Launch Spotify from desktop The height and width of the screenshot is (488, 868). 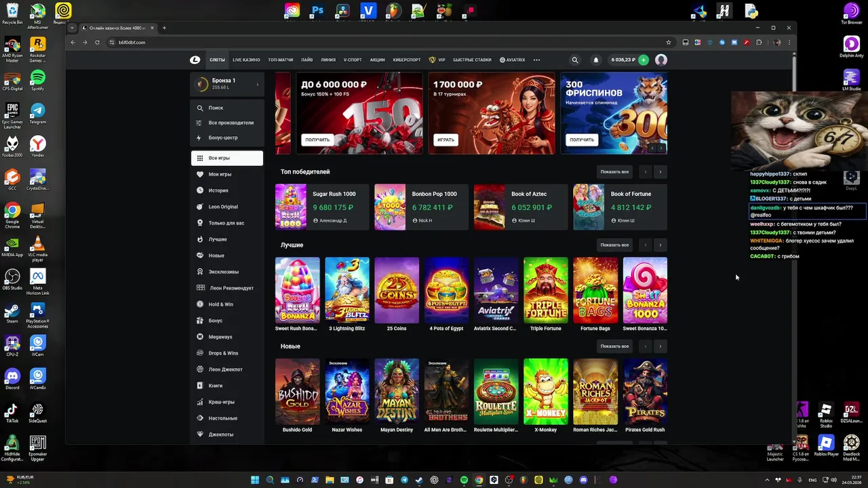(37, 79)
